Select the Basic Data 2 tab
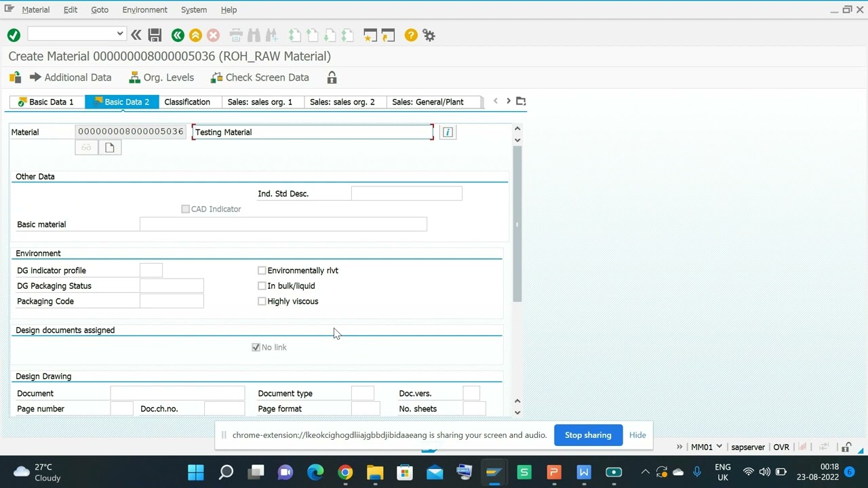The width and height of the screenshot is (868, 488). click(x=122, y=102)
